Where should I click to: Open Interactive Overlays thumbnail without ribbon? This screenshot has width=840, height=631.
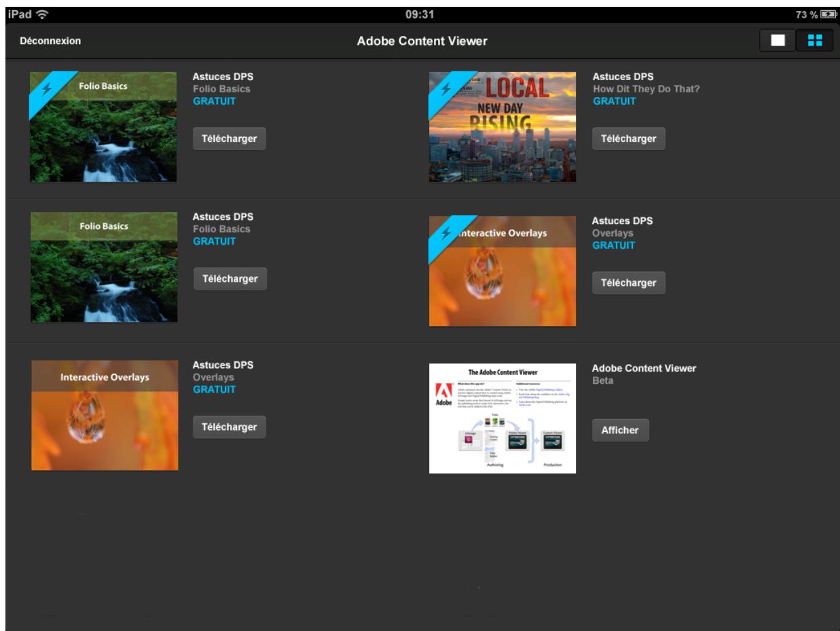105,415
